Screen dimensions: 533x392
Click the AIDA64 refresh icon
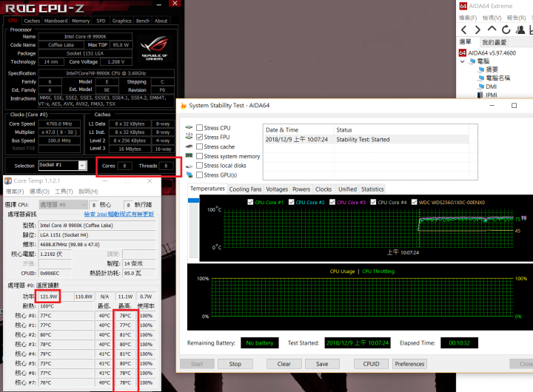506,30
